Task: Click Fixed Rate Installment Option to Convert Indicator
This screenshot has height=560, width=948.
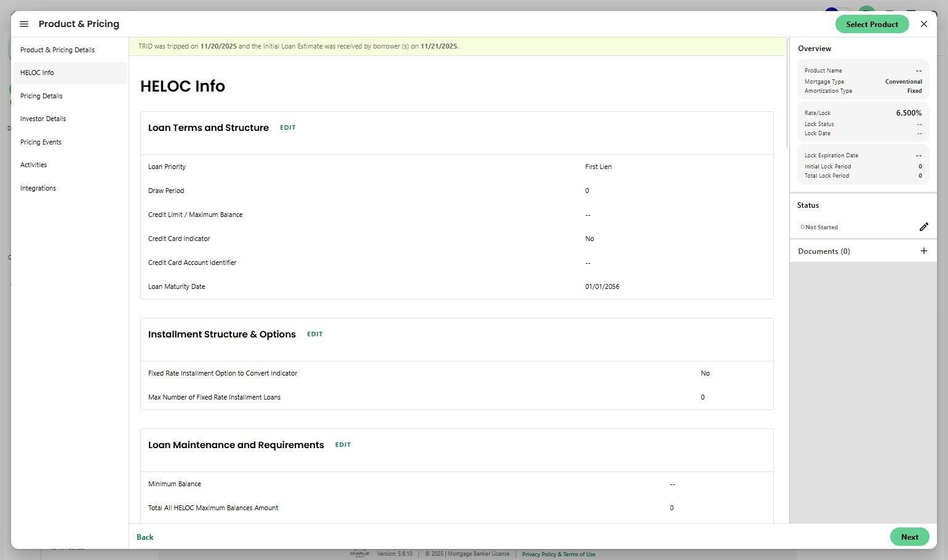Action: [x=223, y=373]
